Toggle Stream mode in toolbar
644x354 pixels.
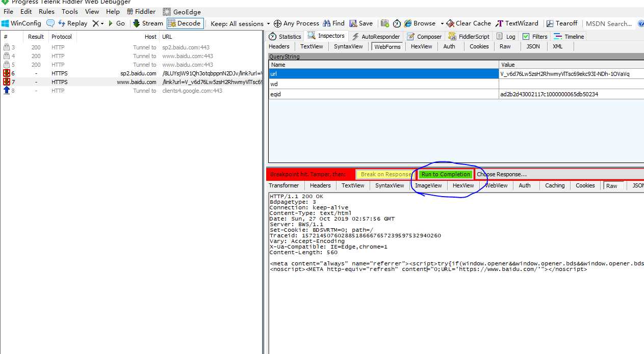point(148,23)
